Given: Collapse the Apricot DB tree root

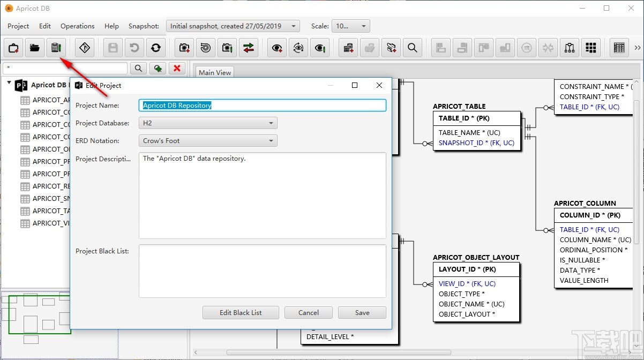Looking at the screenshot, I should [x=9, y=84].
